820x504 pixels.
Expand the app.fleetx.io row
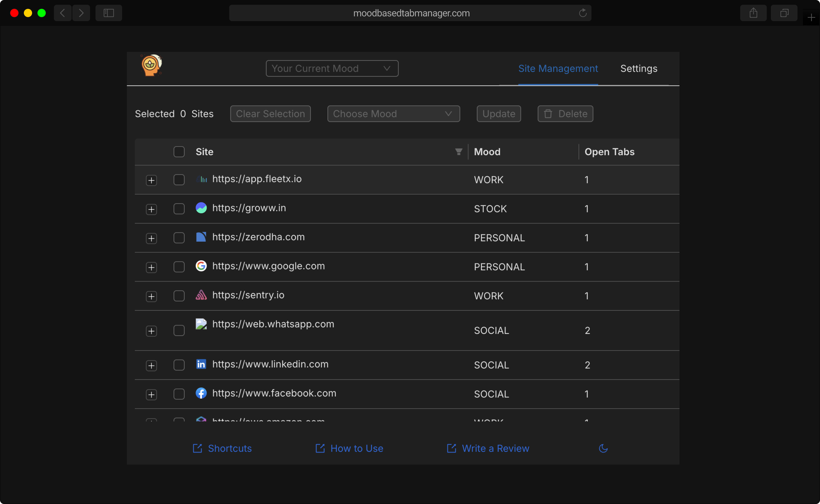151,180
